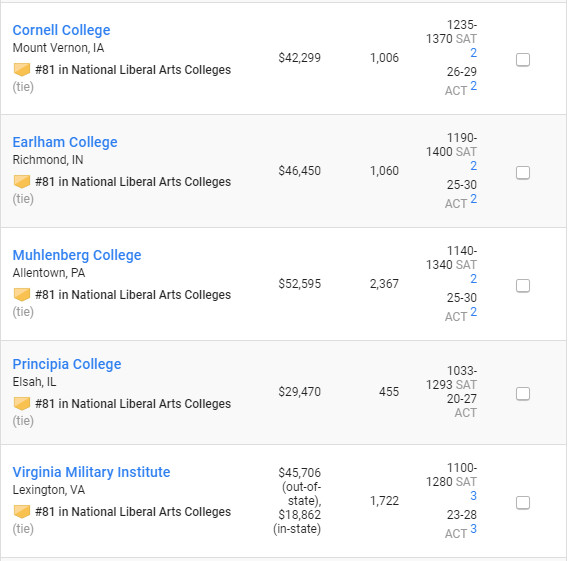
Task: Open the Earlham College profile link
Action: [x=65, y=142]
